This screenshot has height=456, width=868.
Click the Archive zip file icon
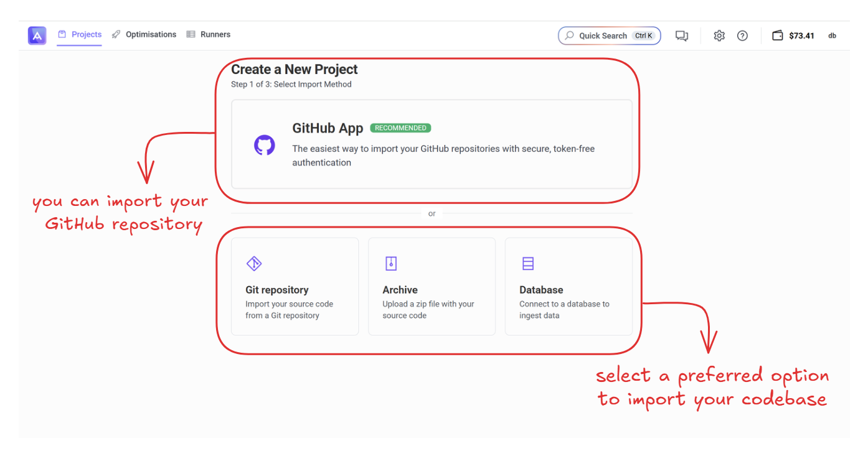(391, 263)
